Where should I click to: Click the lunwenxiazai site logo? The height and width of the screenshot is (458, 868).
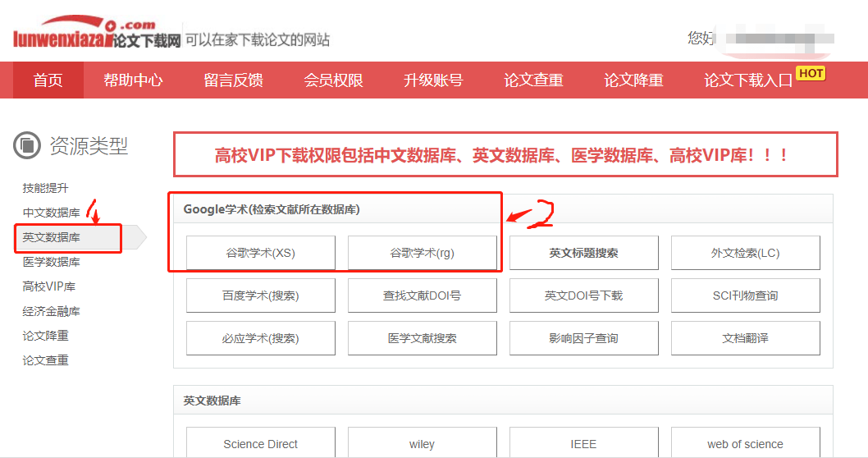(96, 34)
